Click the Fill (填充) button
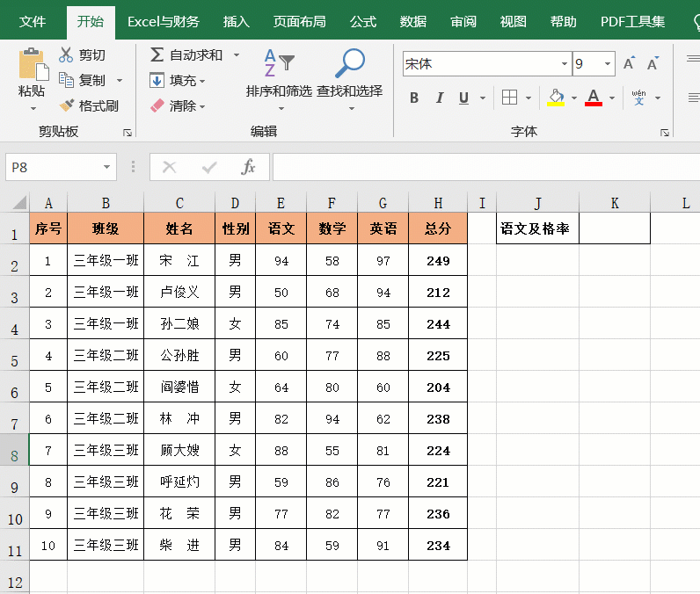This screenshot has height=594, width=700. [178, 80]
